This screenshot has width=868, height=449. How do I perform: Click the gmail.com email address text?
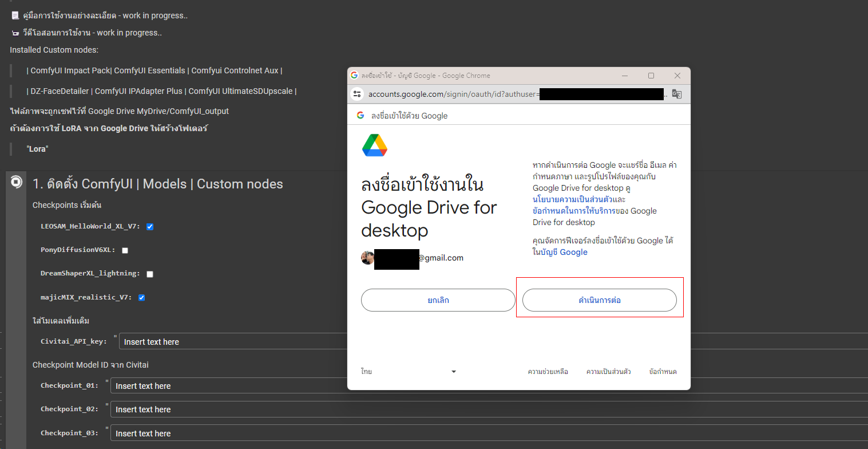point(441,258)
